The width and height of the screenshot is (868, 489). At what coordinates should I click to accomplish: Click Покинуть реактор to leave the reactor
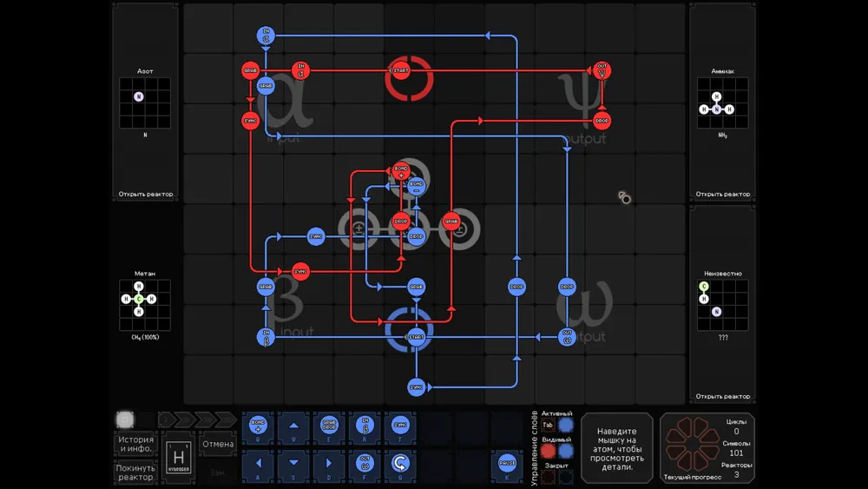(x=135, y=472)
